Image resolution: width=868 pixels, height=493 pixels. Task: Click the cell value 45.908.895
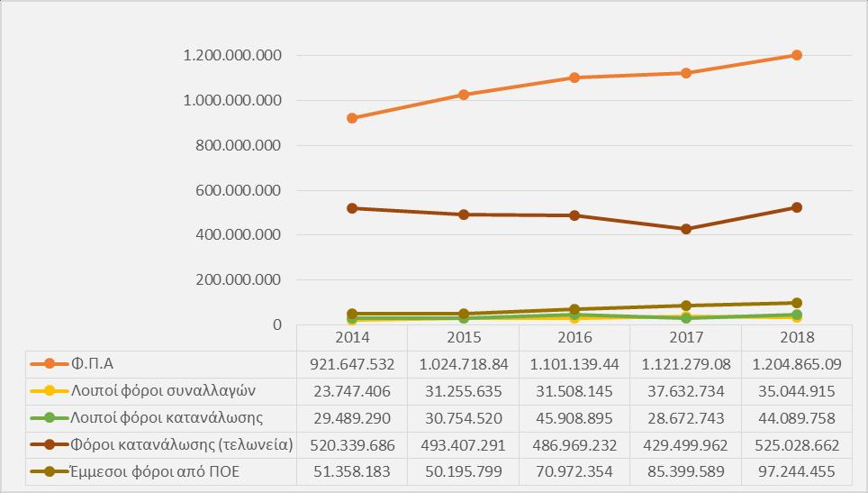pos(574,418)
